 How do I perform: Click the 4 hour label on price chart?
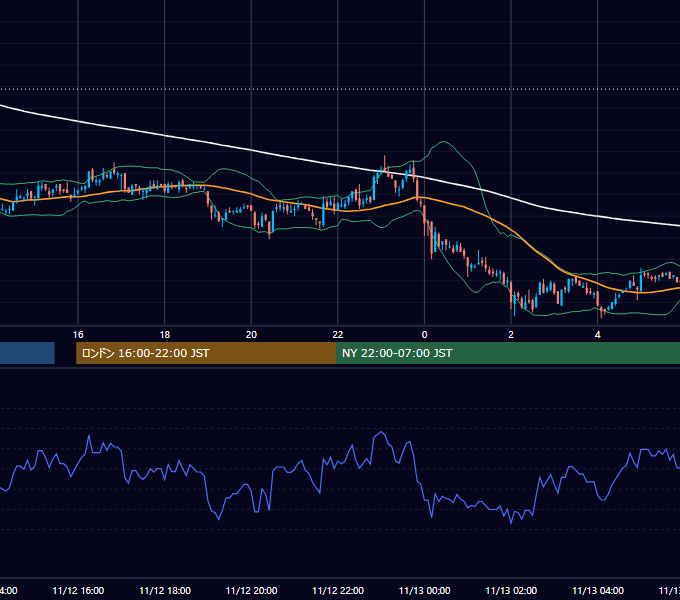(x=598, y=335)
